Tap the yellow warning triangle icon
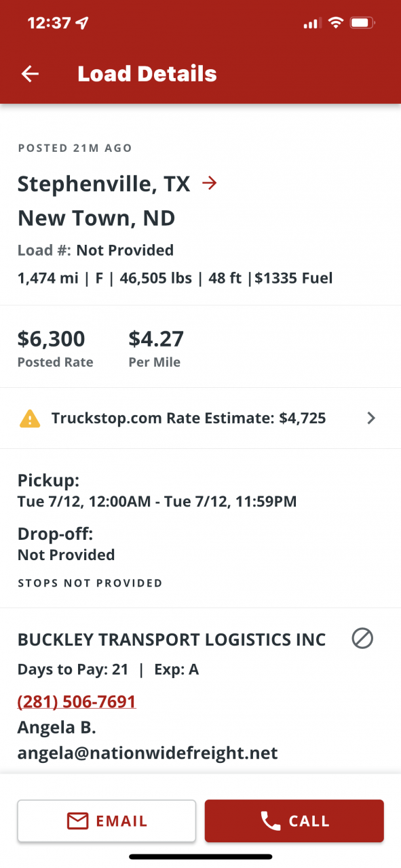The height and width of the screenshot is (868, 401). pyautogui.click(x=30, y=418)
